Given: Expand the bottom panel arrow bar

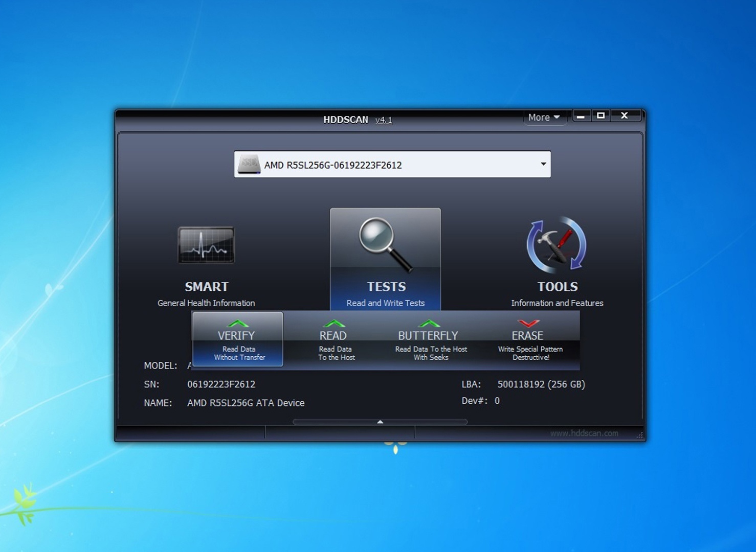Looking at the screenshot, I should [x=380, y=422].
